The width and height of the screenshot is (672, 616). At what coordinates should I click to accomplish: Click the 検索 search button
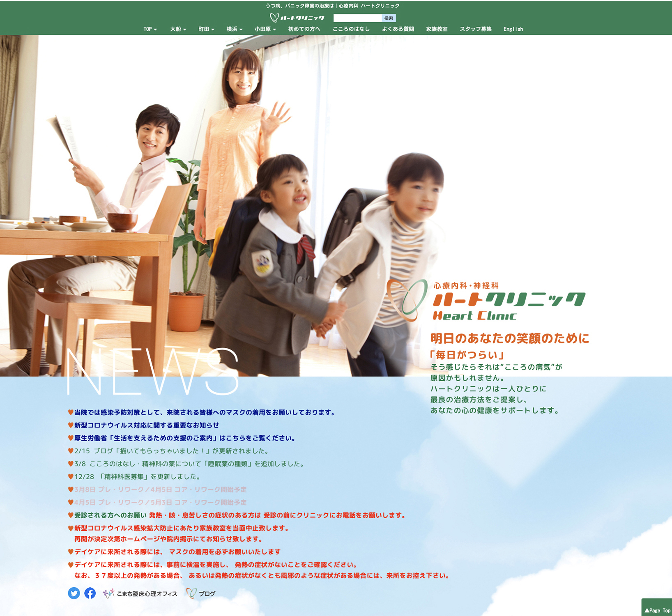tap(389, 18)
